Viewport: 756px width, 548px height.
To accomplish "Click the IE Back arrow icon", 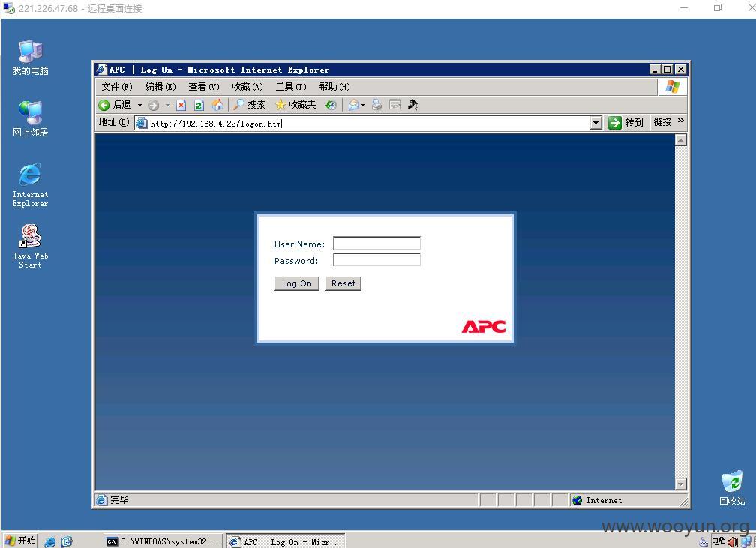I will tap(103, 105).
